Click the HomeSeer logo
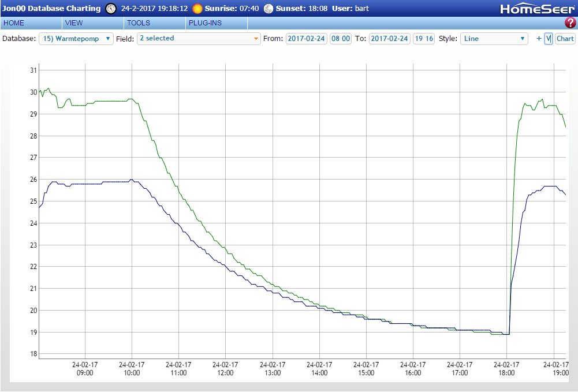 pos(537,9)
